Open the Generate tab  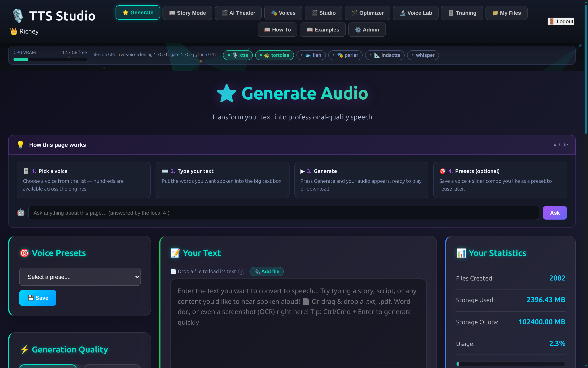(x=138, y=13)
